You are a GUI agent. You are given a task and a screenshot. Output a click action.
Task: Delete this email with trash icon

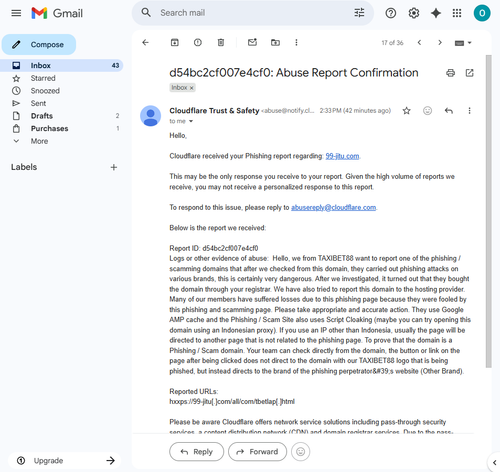coord(221,42)
